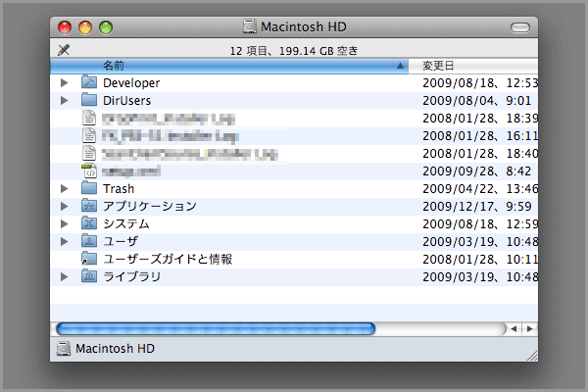Select the DirUsers row name
Image resolution: width=588 pixels, height=392 pixels.
126,100
